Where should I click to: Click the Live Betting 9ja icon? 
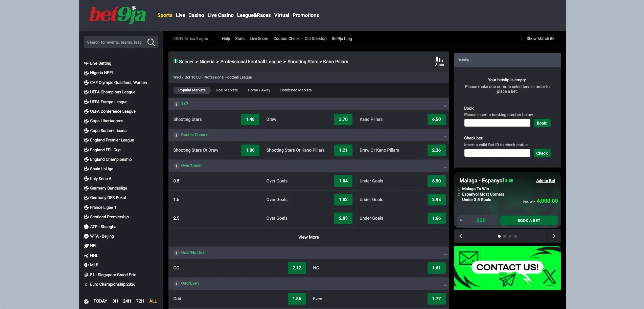86,63
